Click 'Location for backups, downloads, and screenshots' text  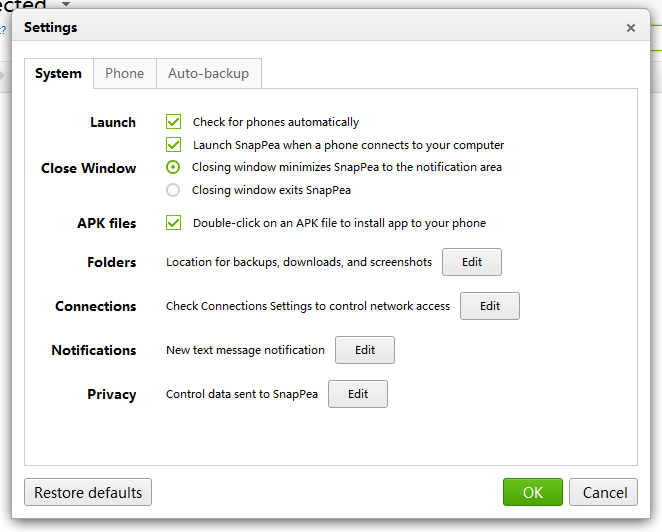pos(299,262)
